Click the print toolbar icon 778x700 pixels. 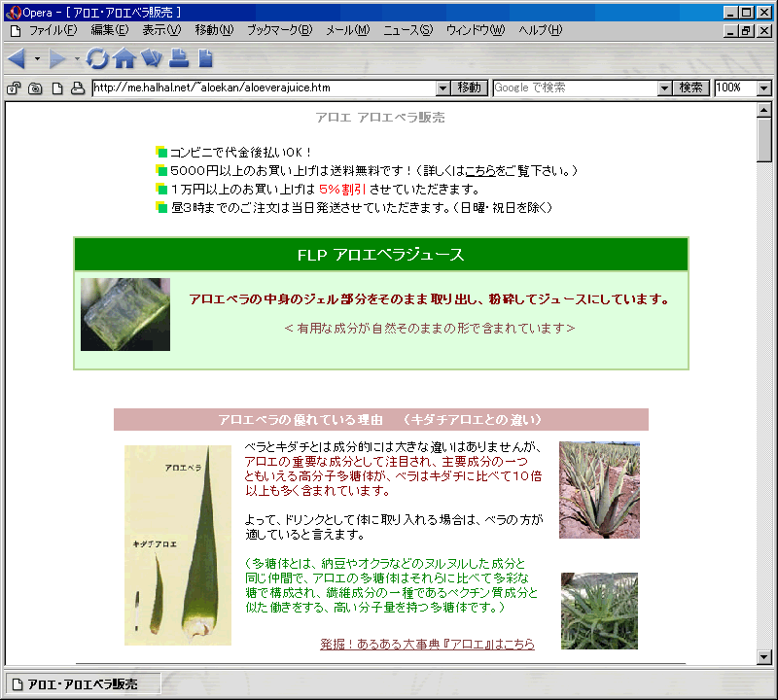click(x=179, y=58)
